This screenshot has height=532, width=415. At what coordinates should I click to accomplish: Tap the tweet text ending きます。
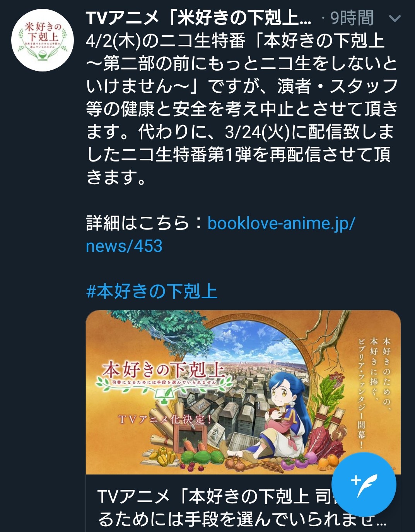(x=116, y=178)
